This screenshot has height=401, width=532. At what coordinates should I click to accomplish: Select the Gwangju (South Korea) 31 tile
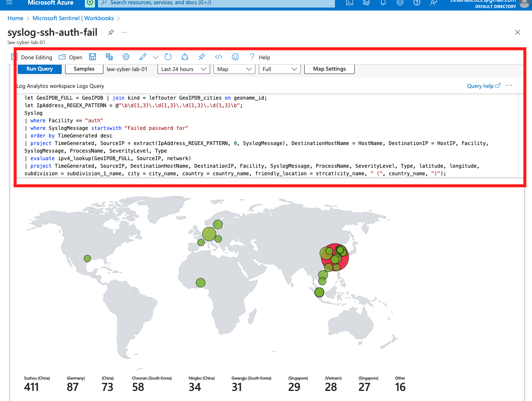coord(251,384)
